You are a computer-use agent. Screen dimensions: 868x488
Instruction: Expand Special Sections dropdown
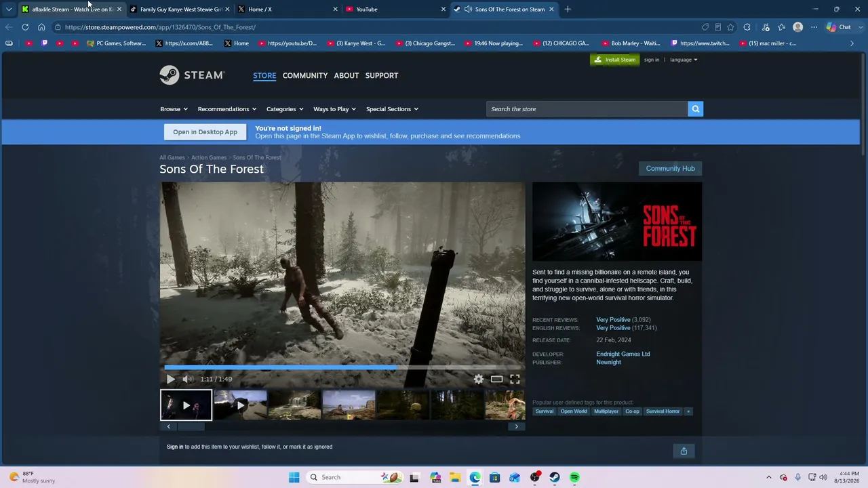(x=392, y=109)
